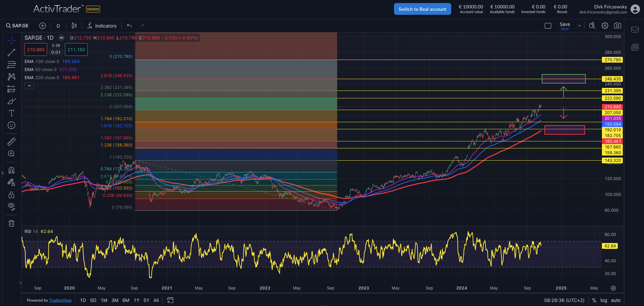This screenshot has width=644, height=306.
Task: Toggle log scale on price axis
Action: tap(604, 300)
